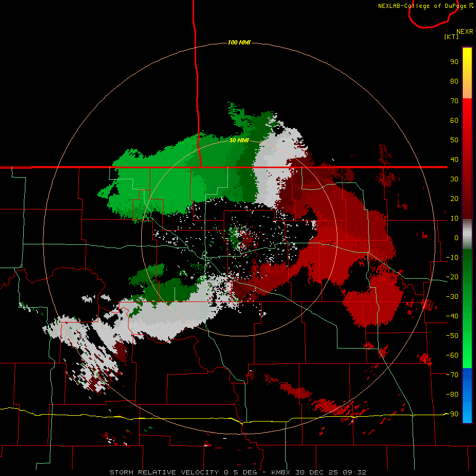The width and height of the screenshot is (476, 476).
Task: Pick the "-60" label on the scale
Action: (x=452, y=355)
